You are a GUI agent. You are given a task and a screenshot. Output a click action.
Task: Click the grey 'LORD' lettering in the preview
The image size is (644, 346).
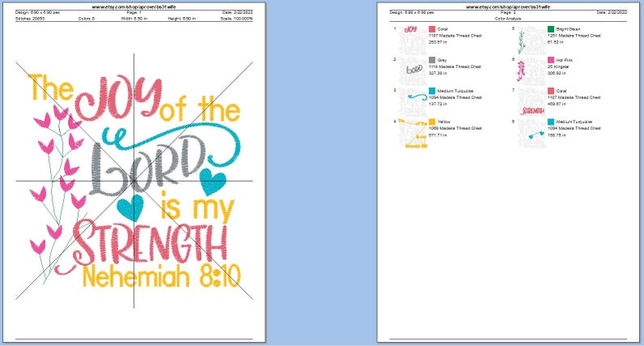tap(147, 166)
